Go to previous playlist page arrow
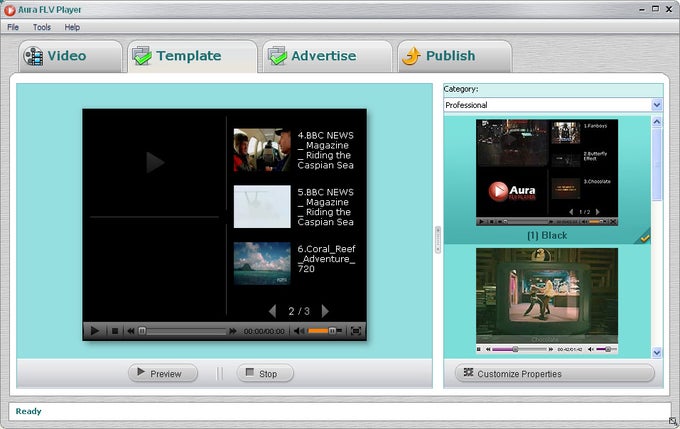Viewport: 680px width, 429px height. click(272, 311)
